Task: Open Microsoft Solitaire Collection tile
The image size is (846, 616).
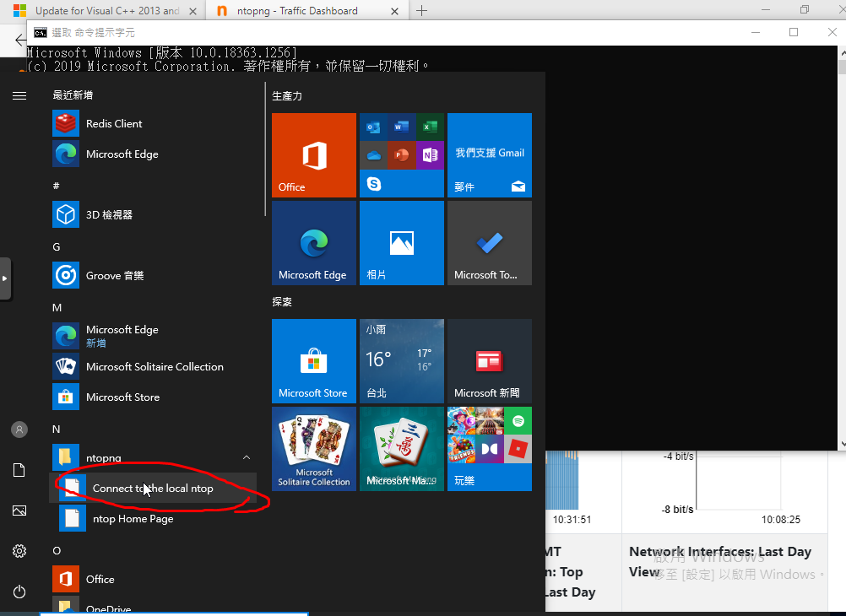Action: pos(314,449)
